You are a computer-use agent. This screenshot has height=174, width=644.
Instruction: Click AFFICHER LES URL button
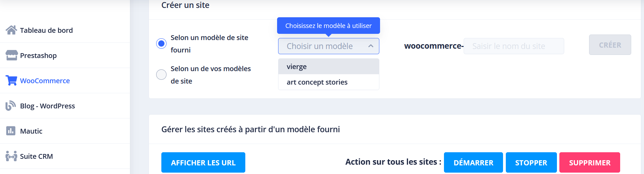(x=203, y=163)
